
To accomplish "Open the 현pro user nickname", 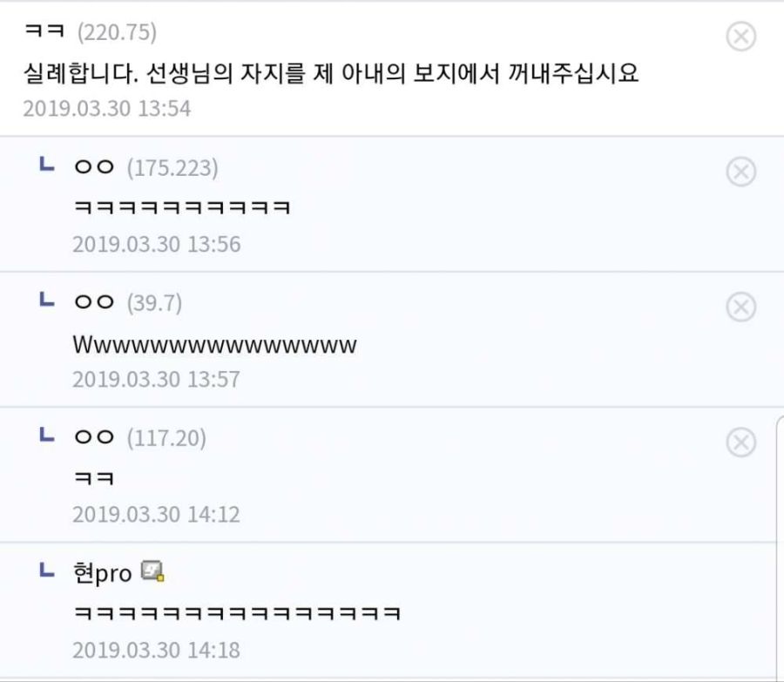I will pyautogui.click(x=104, y=573).
